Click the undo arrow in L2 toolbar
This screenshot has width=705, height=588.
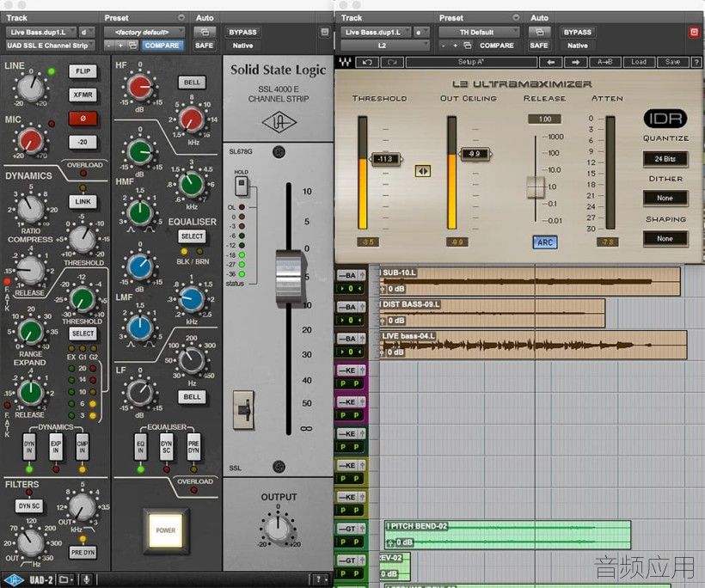pyautogui.click(x=367, y=63)
